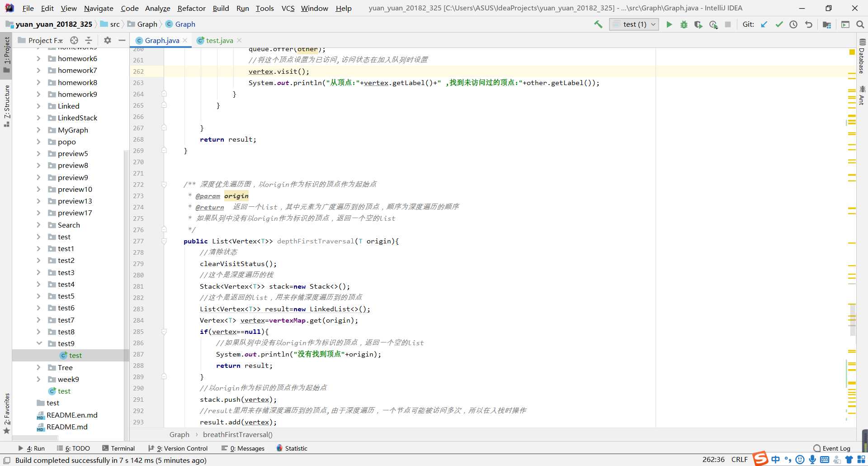Toggle fold marker at line 272
The width and height of the screenshot is (868, 466).
tap(164, 185)
